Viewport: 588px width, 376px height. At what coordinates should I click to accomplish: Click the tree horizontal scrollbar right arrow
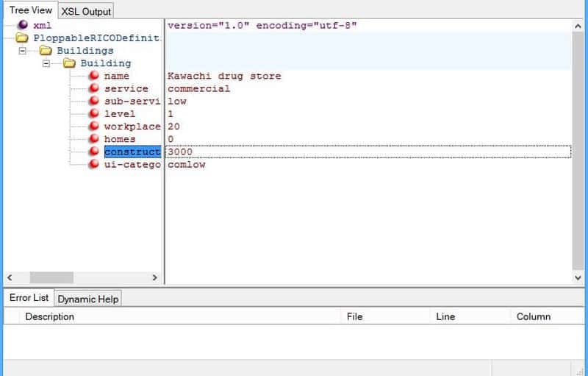pyautogui.click(x=154, y=277)
